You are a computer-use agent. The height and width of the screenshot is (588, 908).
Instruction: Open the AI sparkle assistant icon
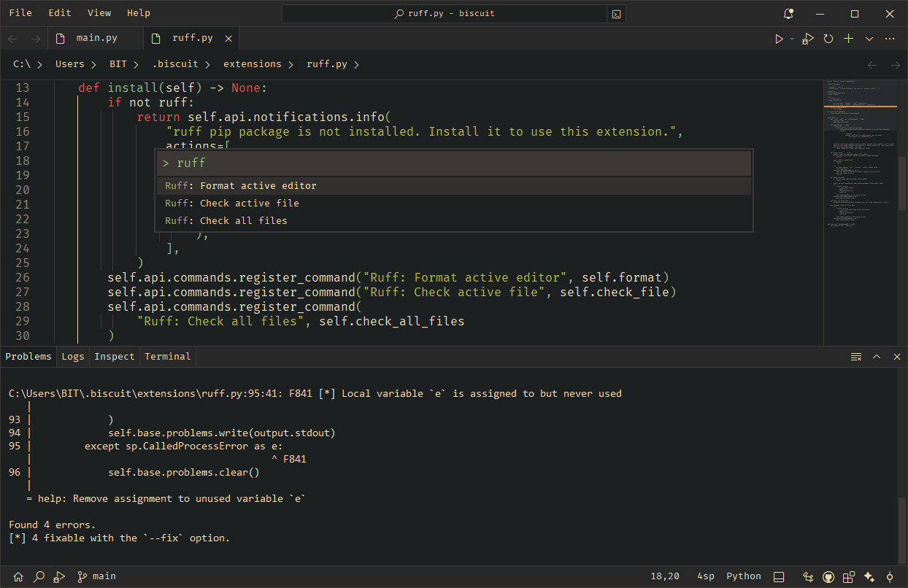pos(869,576)
